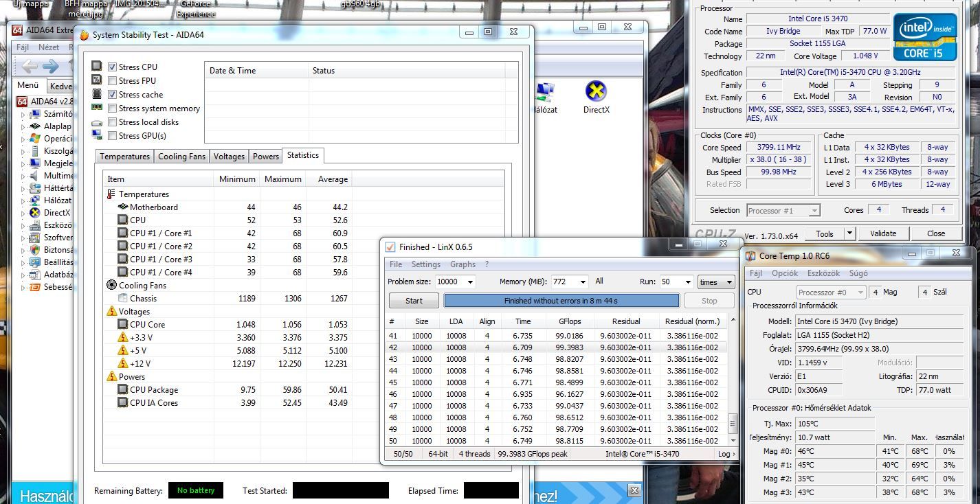Image resolution: width=980 pixels, height=504 pixels.
Task: Expand Alaplap tree node in AIDA64
Action: point(23,127)
